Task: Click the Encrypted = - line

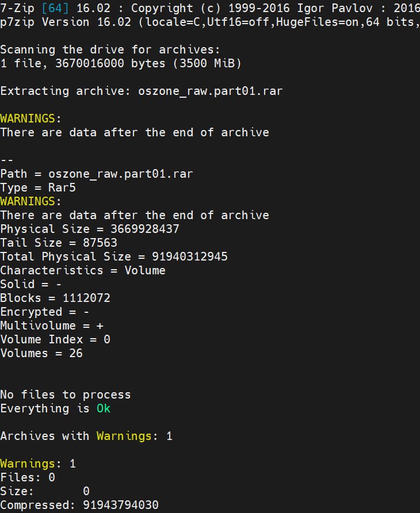Action: 44,312
